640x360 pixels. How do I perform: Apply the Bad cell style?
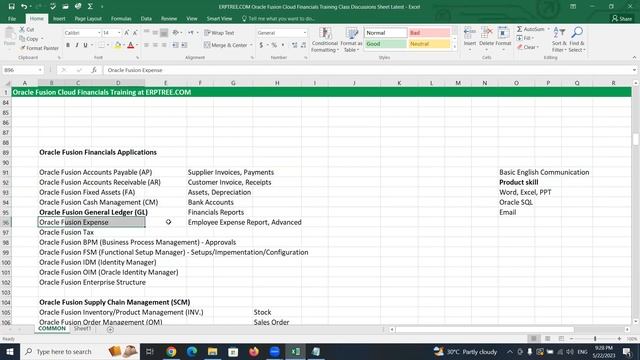coord(429,33)
